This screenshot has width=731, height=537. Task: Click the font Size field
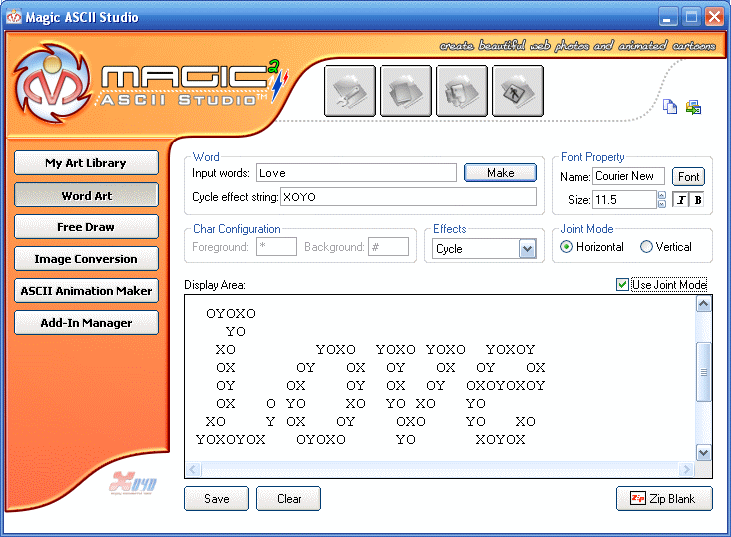pos(624,200)
